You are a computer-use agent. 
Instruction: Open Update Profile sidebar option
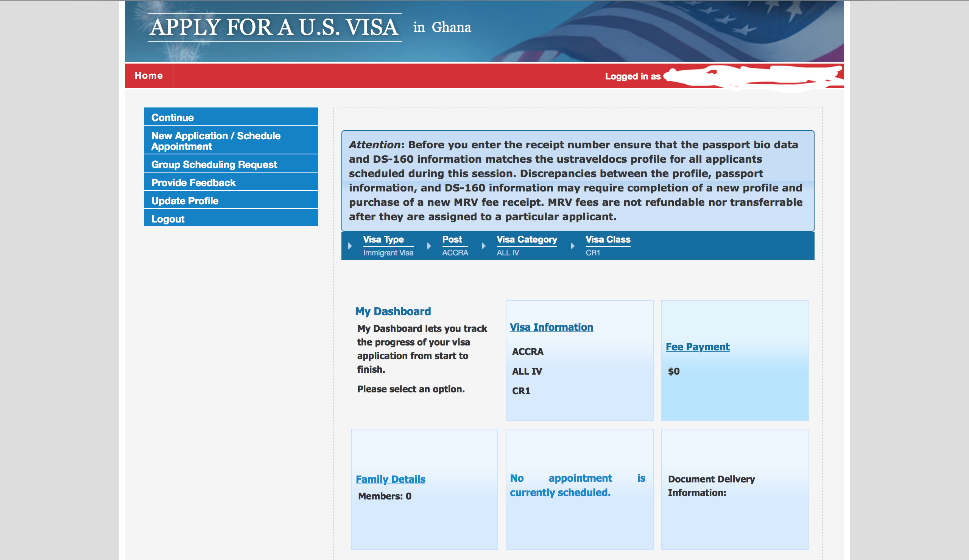point(230,201)
